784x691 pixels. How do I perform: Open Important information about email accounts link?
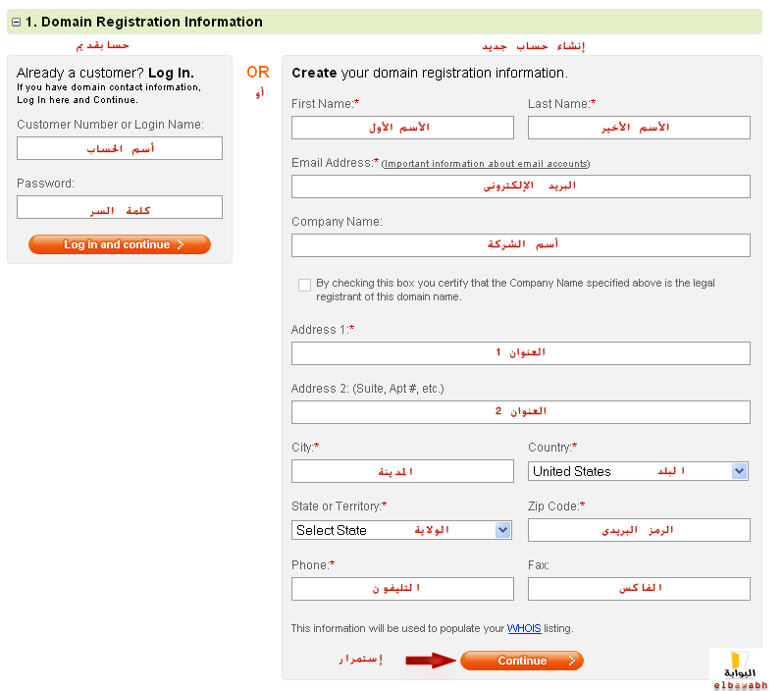click(486, 163)
